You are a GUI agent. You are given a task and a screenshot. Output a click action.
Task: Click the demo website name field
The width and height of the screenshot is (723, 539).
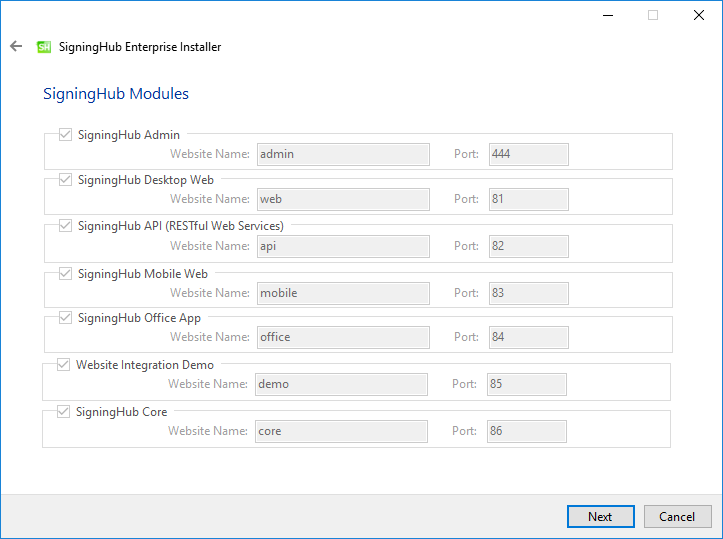341,384
